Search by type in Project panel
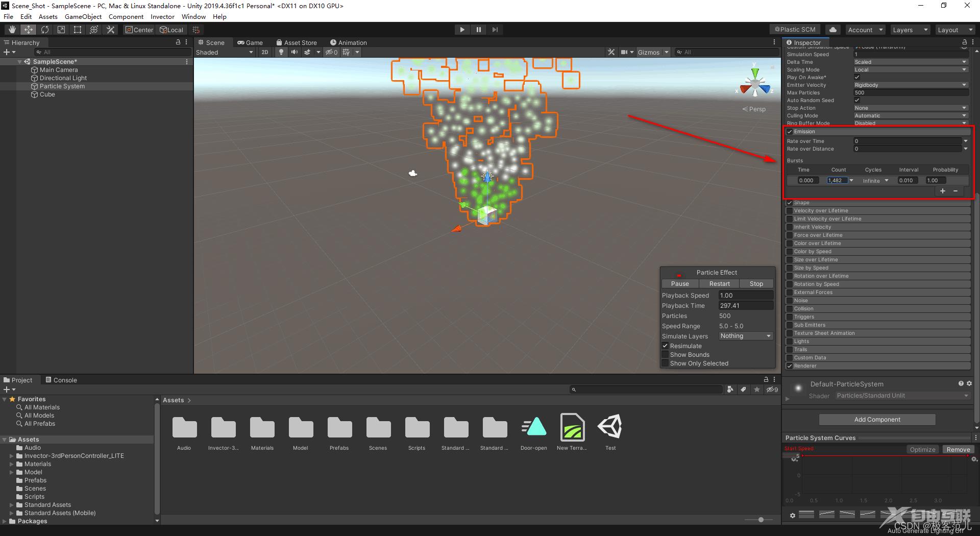Image resolution: width=980 pixels, height=536 pixels. point(730,389)
